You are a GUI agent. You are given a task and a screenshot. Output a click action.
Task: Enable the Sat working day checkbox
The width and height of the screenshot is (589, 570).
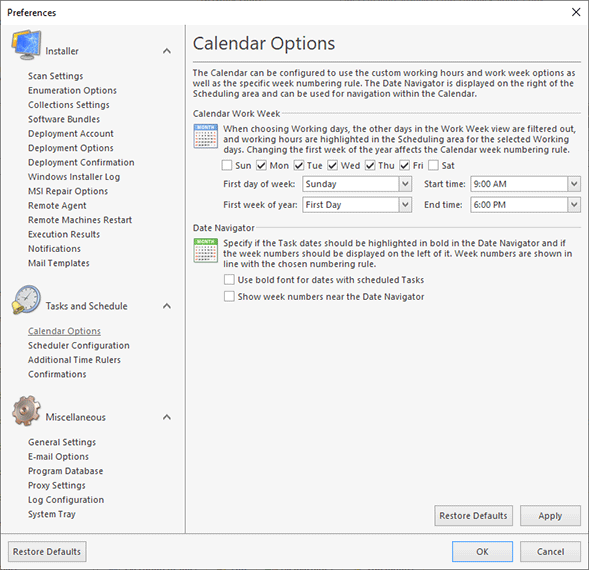(x=433, y=165)
